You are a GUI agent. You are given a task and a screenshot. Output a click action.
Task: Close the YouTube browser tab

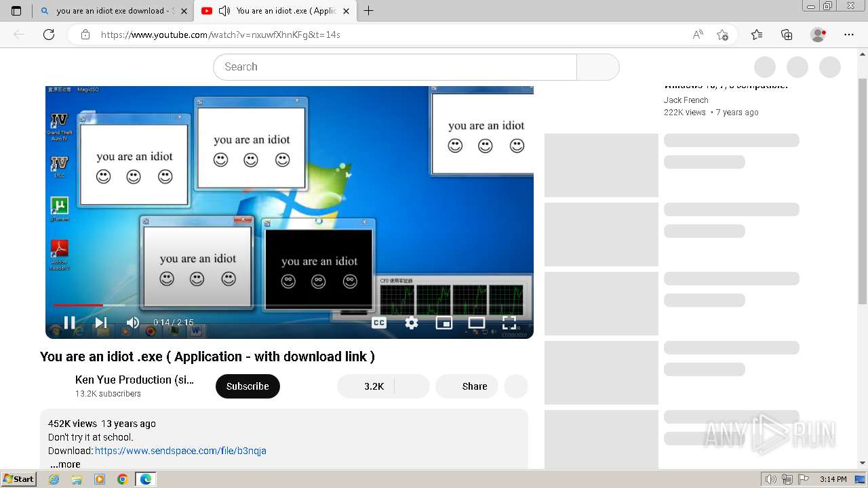(x=346, y=11)
